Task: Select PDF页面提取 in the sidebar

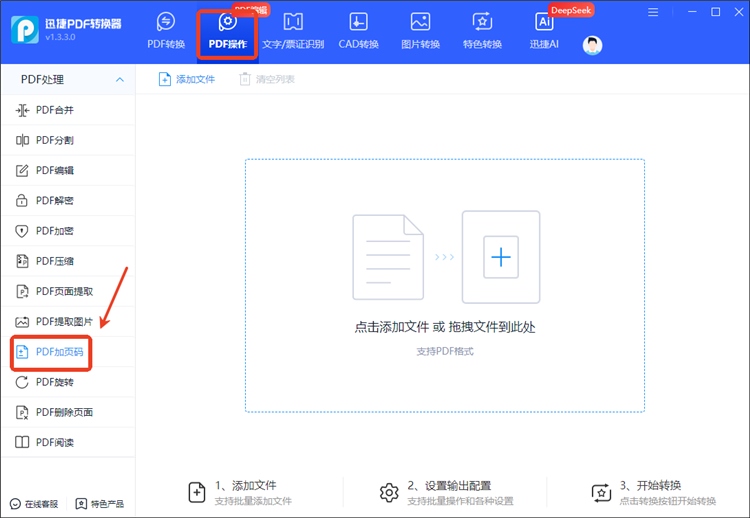Action: pos(68,291)
